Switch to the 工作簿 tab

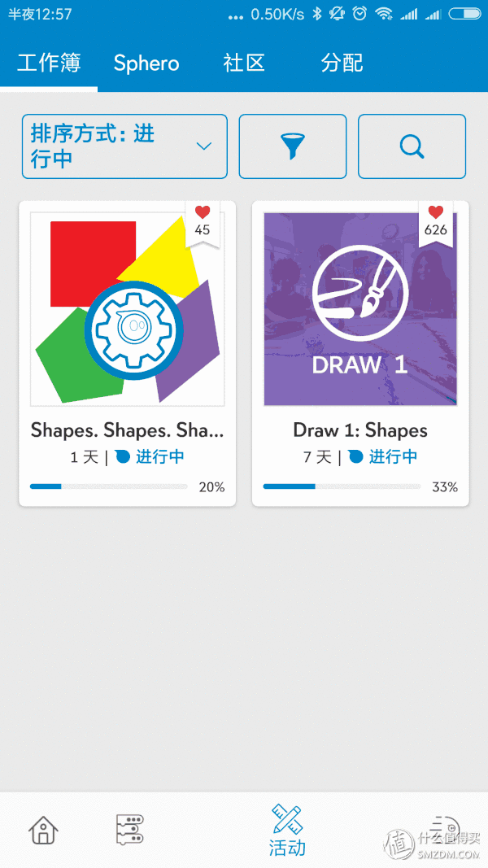(49, 63)
